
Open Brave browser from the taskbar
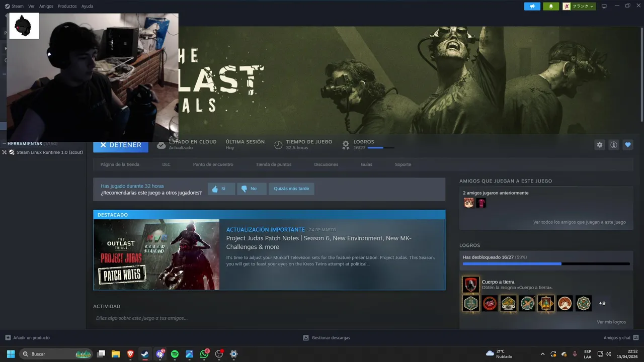(x=130, y=354)
